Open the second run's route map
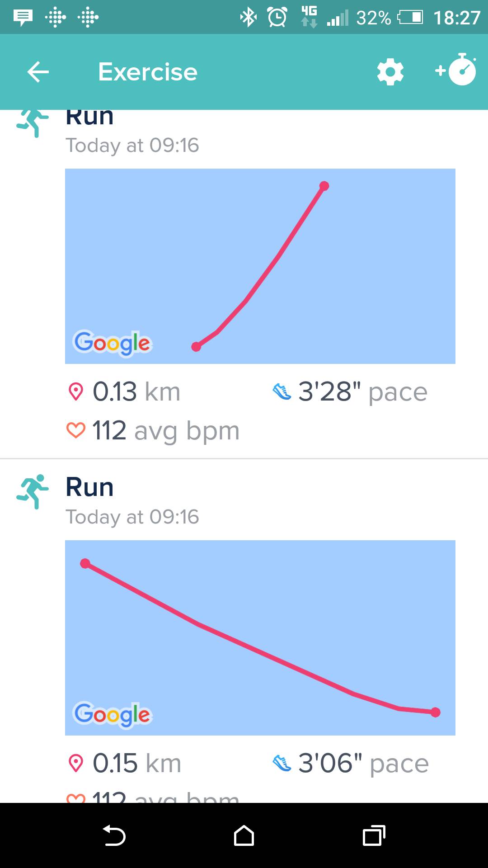 [x=260, y=637]
